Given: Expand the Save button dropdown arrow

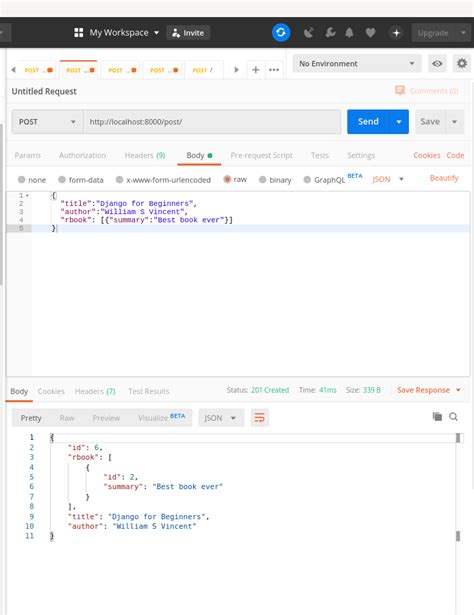Looking at the screenshot, I should pyautogui.click(x=454, y=122).
